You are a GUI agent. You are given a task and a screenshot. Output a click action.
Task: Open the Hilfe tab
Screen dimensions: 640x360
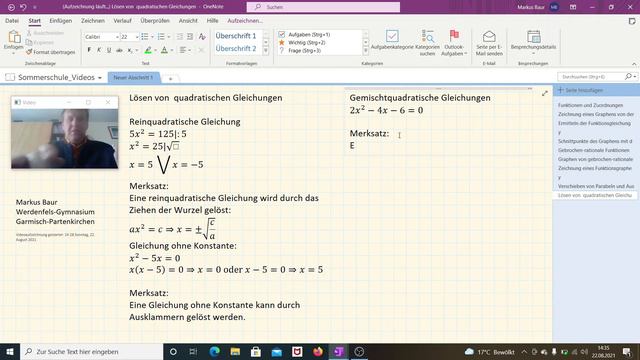212,20
